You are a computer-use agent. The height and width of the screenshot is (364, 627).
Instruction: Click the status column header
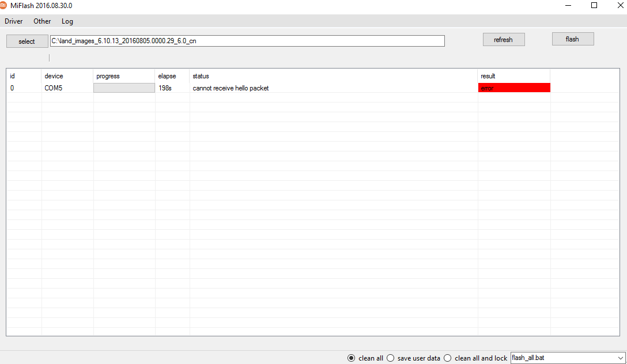(334, 76)
